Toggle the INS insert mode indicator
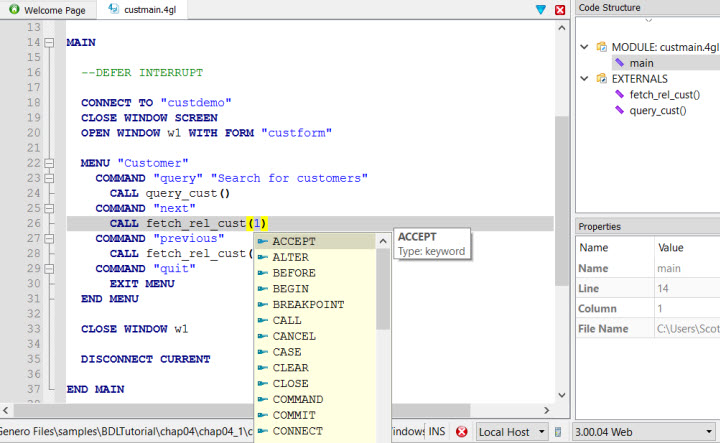720x443 pixels. tap(438, 432)
